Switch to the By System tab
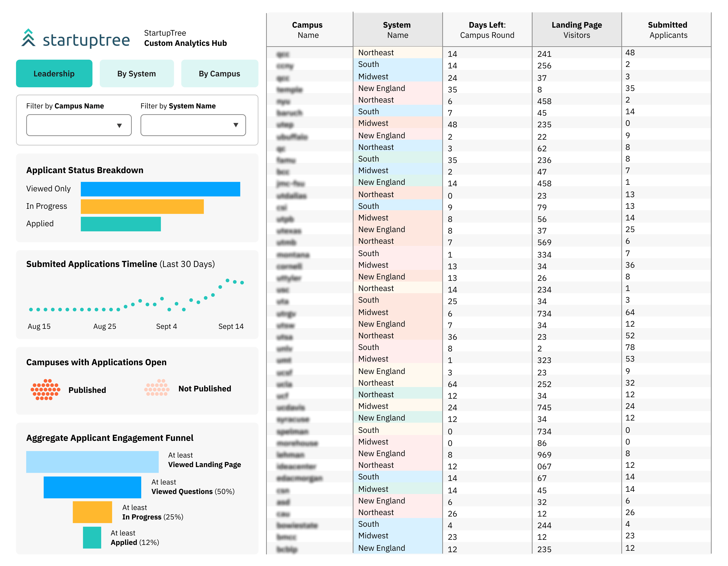The image size is (728, 566). click(137, 74)
